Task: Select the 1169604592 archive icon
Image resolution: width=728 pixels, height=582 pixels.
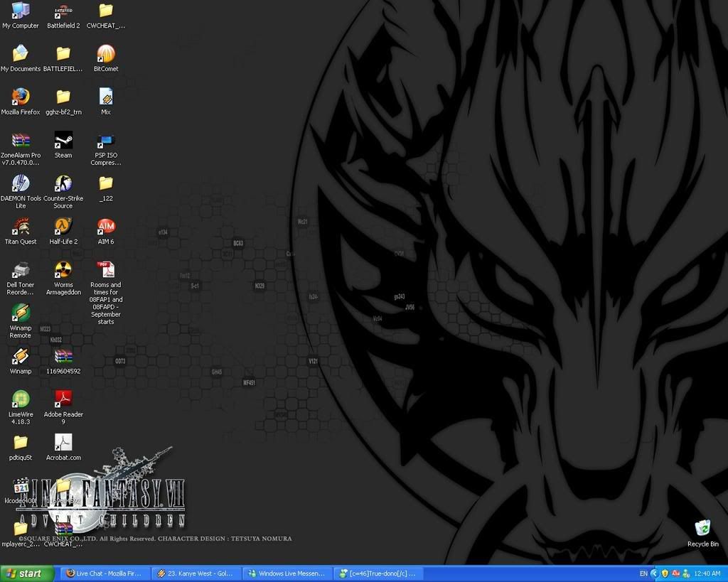Action: click(x=63, y=356)
